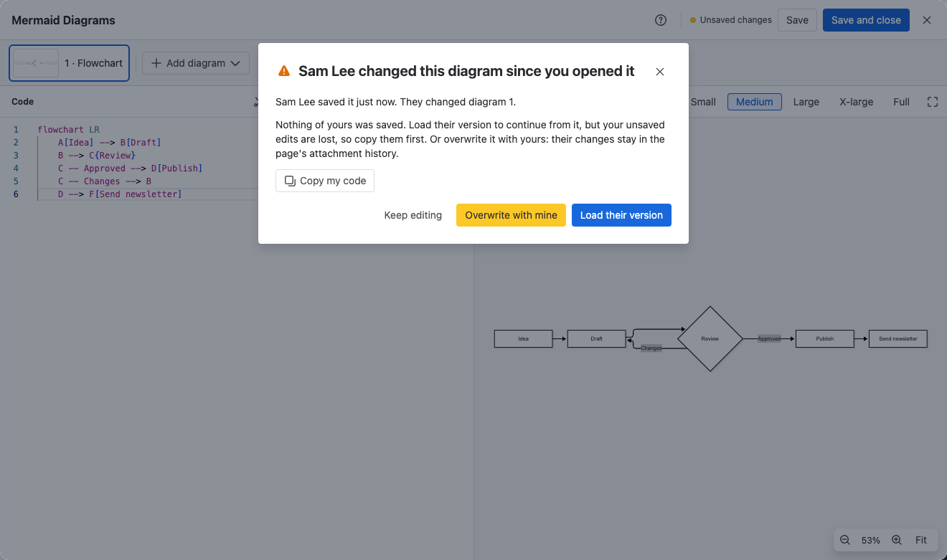Click the Changes edge label

pos(651,348)
